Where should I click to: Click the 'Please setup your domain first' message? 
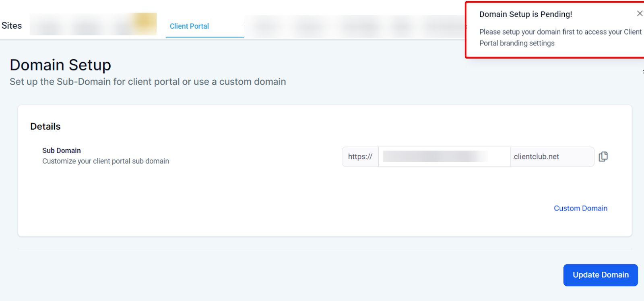coord(560,37)
